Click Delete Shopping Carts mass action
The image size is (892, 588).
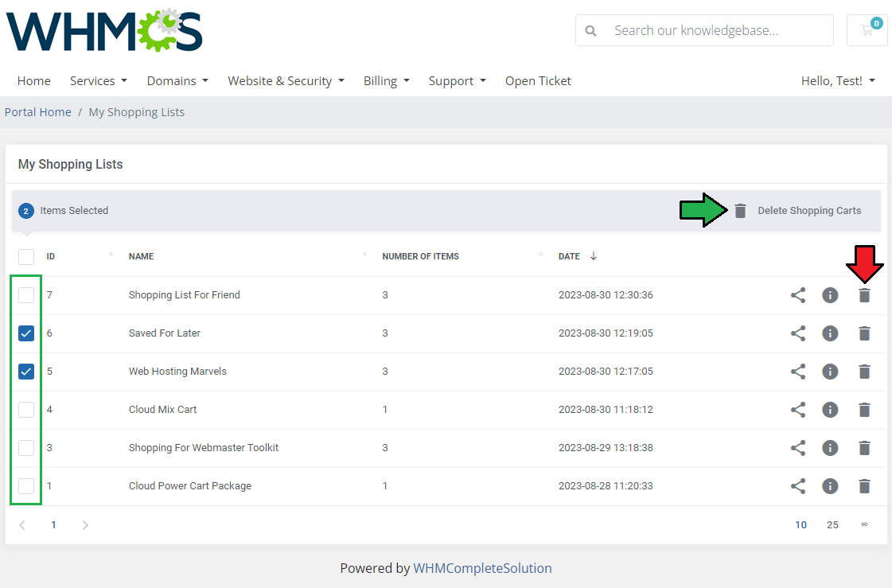(x=797, y=210)
